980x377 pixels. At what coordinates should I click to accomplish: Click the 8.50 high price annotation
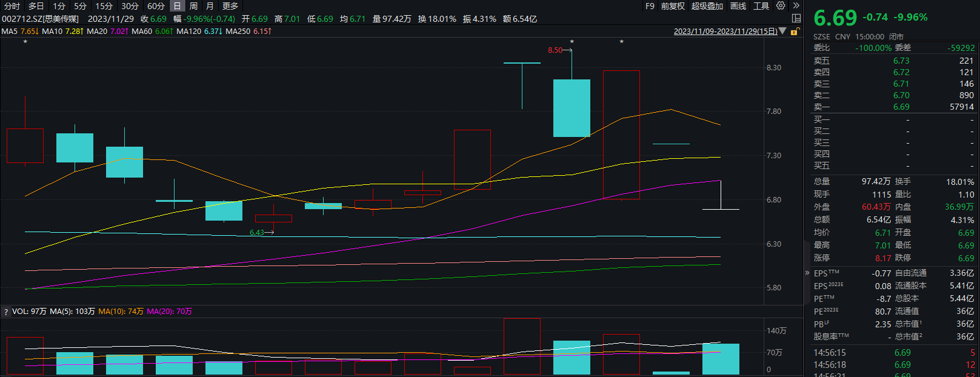pyautogui.click(x=555, y=50)
